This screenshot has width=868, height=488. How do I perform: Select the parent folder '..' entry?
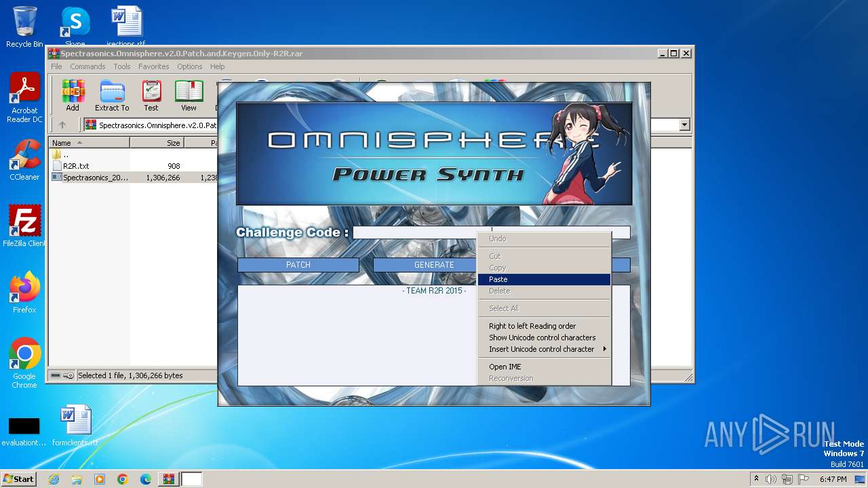coord(132,155)
